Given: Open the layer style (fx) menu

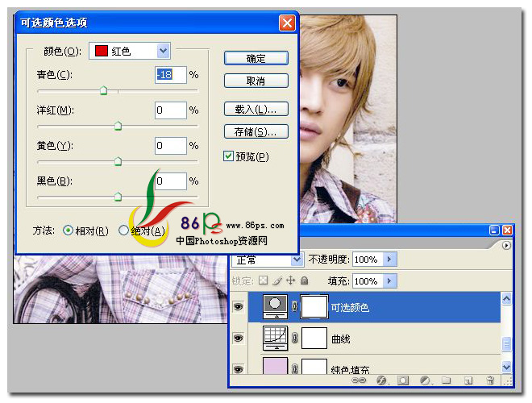Looking at the screenshot, I should point(381,380).
